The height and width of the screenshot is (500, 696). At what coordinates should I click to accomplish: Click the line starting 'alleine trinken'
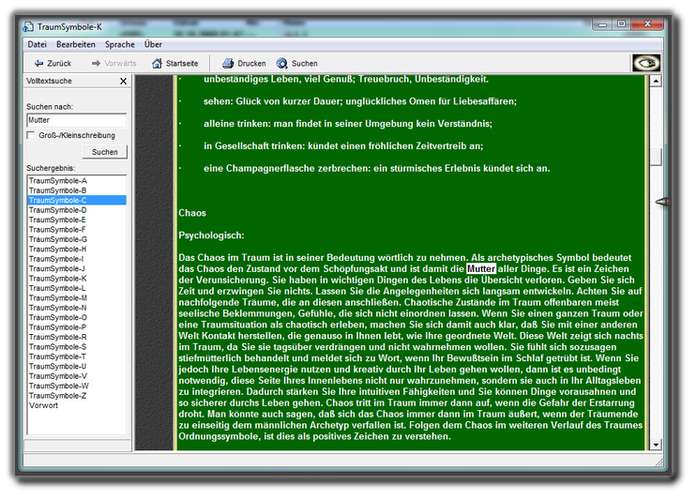coord(348,124)
